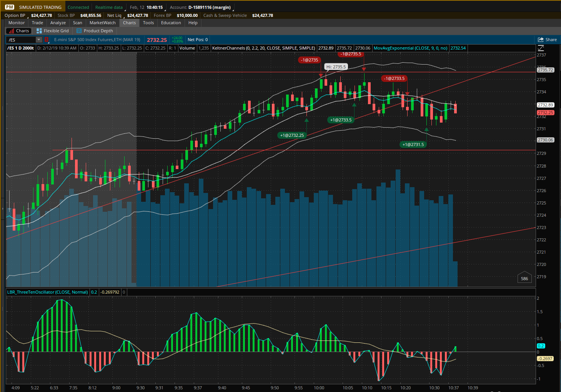Viewport: 561px width, 392px height.
Task: Click the red symbol link indicator
Action: [47, 40]
